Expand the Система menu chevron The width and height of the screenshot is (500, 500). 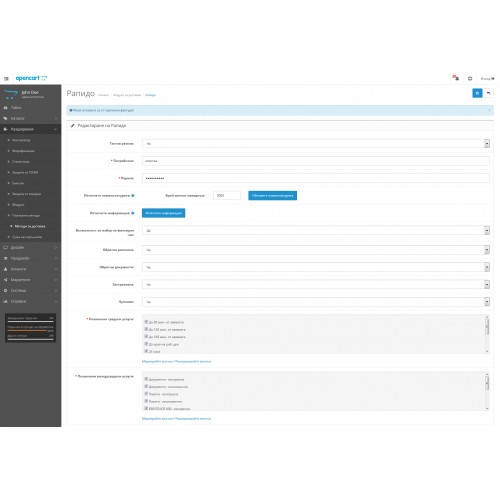[56, 291]
